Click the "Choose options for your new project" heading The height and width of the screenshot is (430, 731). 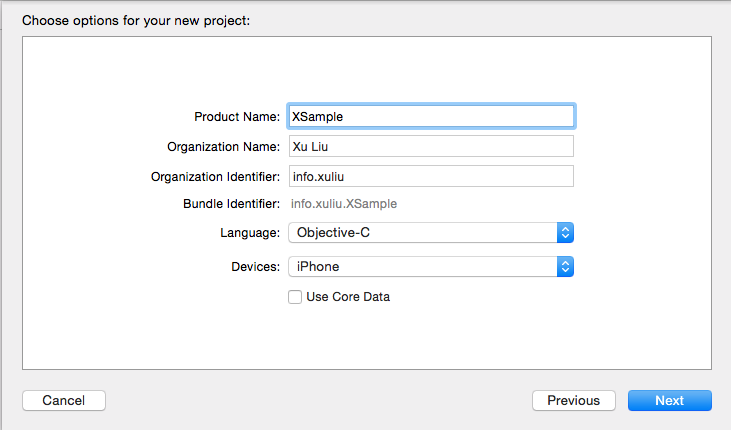coord(136,19)
